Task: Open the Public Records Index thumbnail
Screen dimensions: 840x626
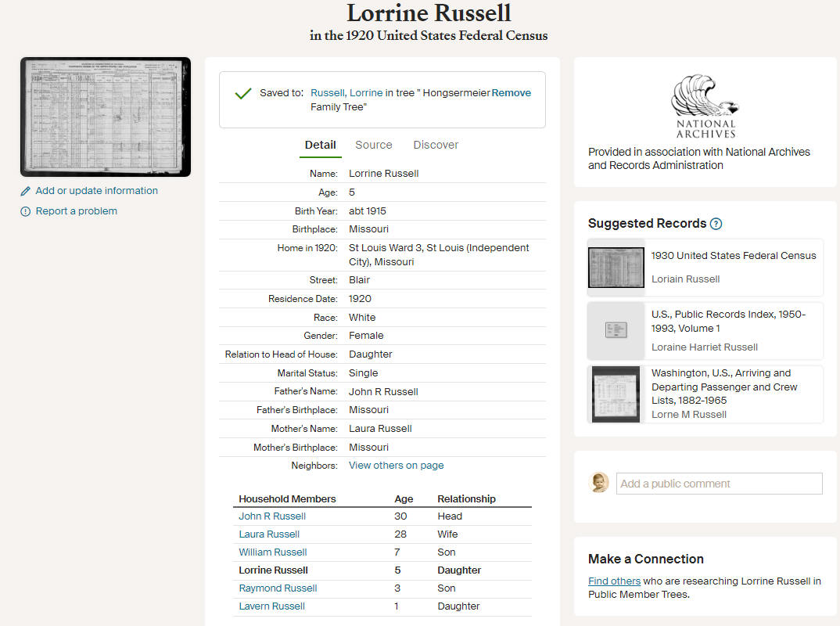Action: point(616,330)
